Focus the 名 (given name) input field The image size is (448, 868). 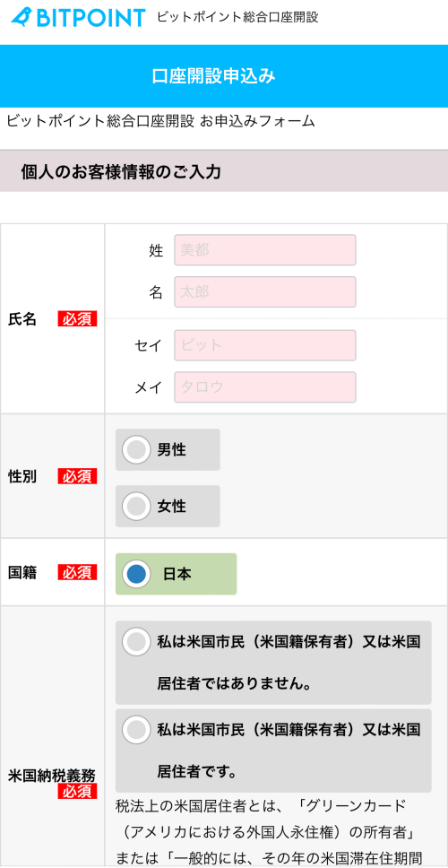click(x=265, y=291)
